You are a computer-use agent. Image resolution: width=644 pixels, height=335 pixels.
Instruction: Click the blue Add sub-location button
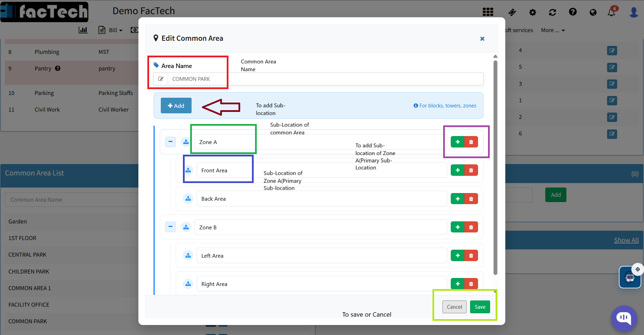[176, 106]
